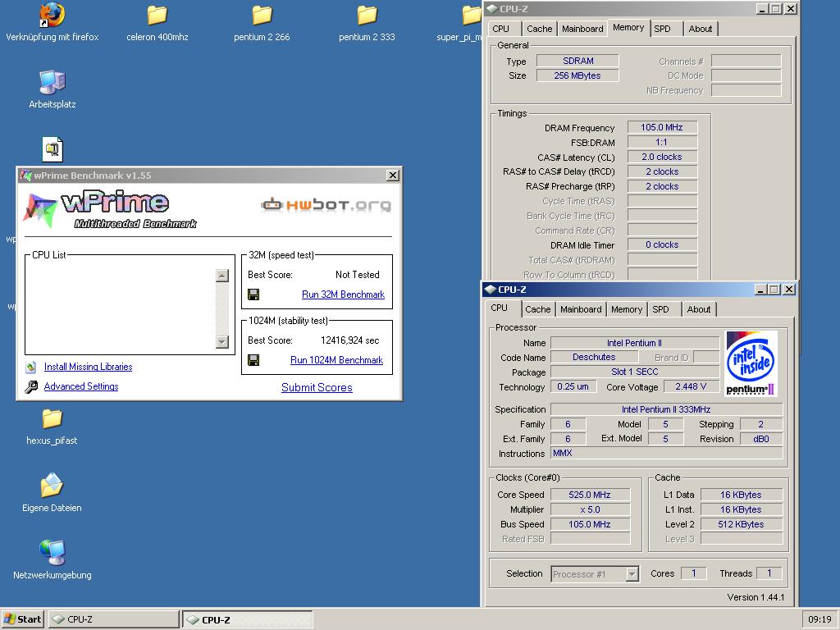The height and width of the screenshot is (630, 840).
Task: Switch to About tab in front CPU-Z
Action: 699,309
